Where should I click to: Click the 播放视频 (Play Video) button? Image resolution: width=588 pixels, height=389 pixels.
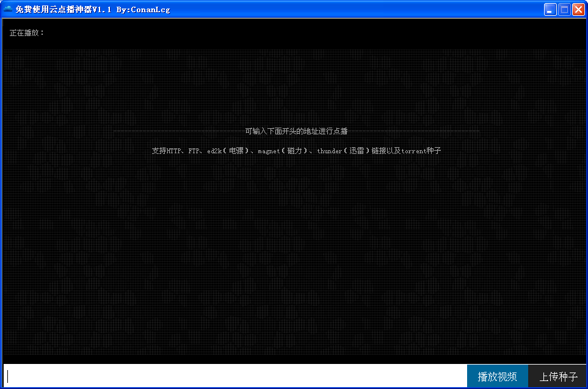497,376
